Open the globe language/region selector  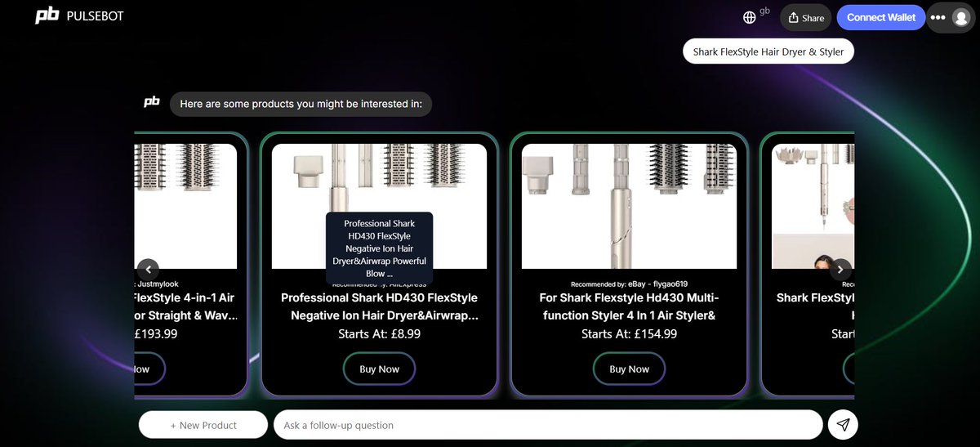tap(750, 17)
